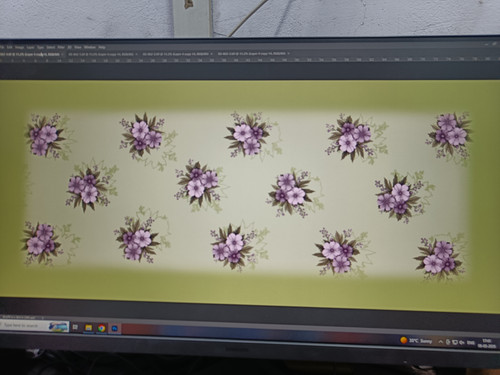Open the File menu in Photoshop
Viewport: 500px width, 375px height.
click(2, 47)
